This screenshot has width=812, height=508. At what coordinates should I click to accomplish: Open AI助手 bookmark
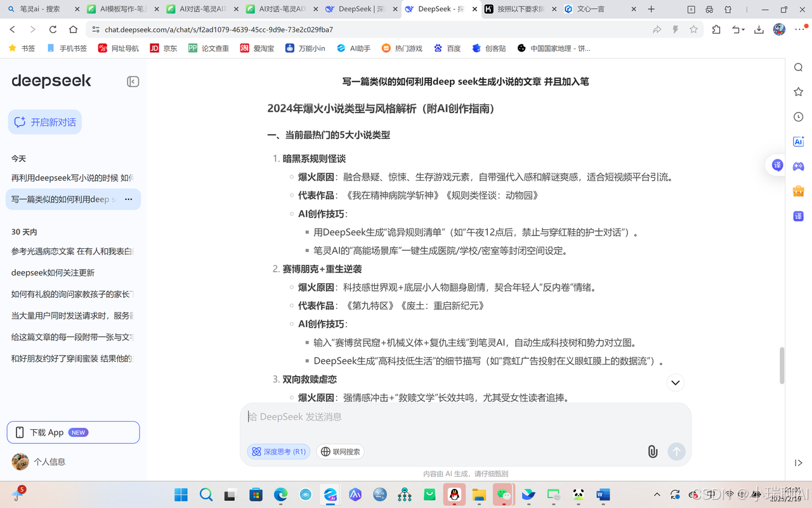pos(353,48)
